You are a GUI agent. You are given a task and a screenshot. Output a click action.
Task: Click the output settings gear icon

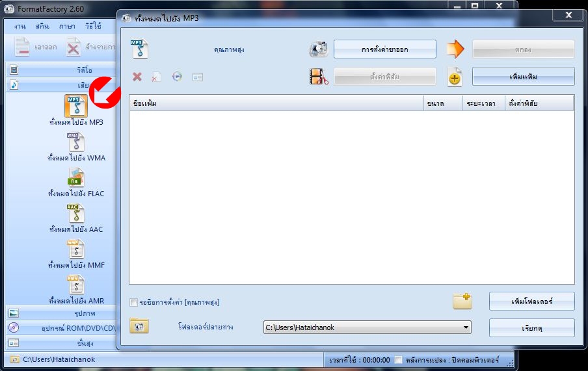coord(318,49)
